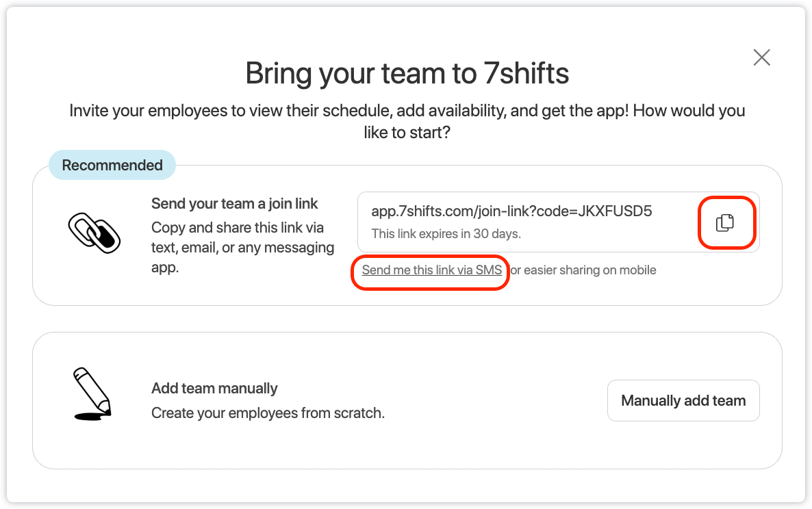Image resolution: width=812 pixels, height=509 pixels.
Task: Select the Add team manually heading
Action: [x=214, y=389]
